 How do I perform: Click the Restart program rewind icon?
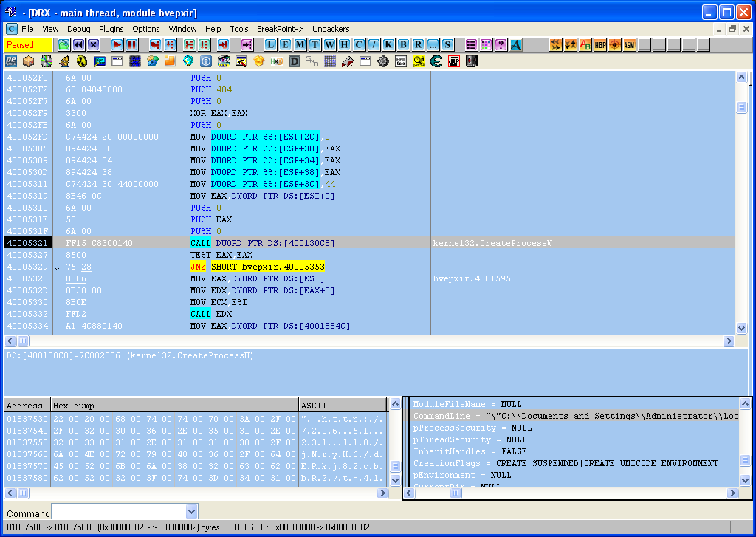[x=78, y=45]
